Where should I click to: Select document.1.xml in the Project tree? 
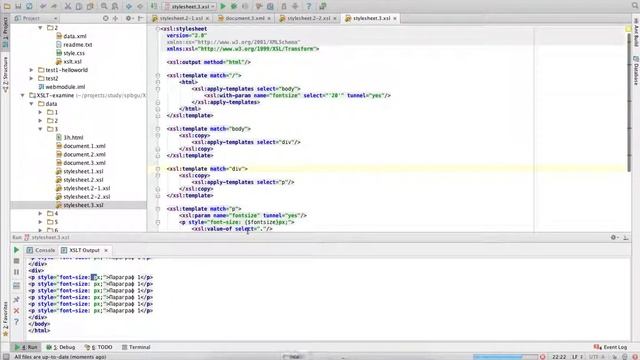(x=84, y=146)
